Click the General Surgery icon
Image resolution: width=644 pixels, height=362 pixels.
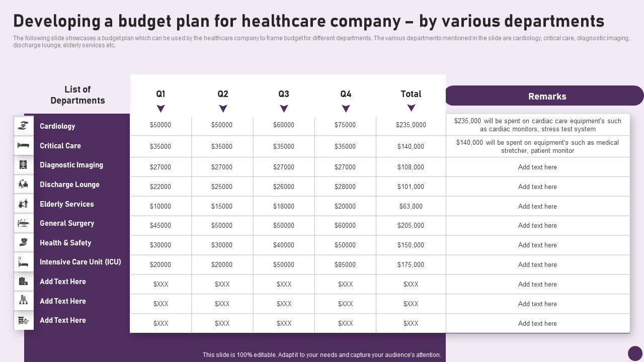click(x=23, y=223)
